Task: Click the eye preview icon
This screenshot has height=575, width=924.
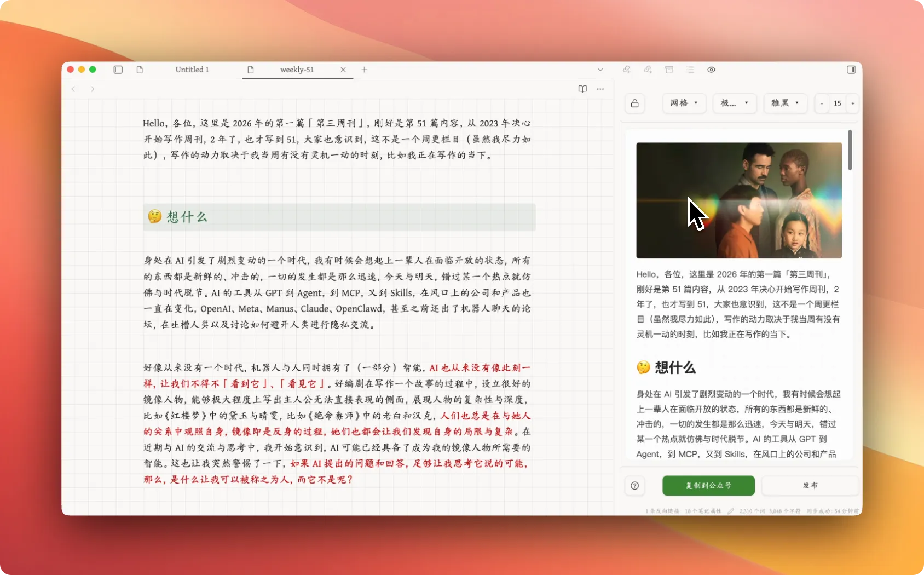Action: point(711,70)
